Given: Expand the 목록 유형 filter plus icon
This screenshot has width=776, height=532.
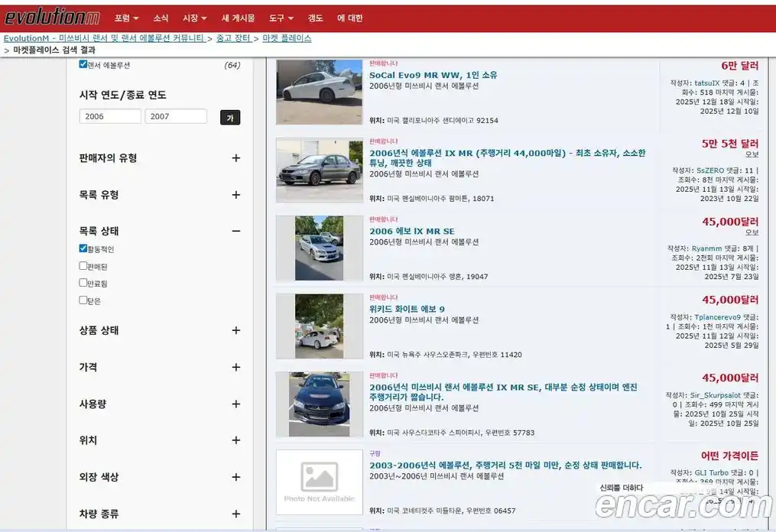Looking at the screenshot, I should click(235, 195).
